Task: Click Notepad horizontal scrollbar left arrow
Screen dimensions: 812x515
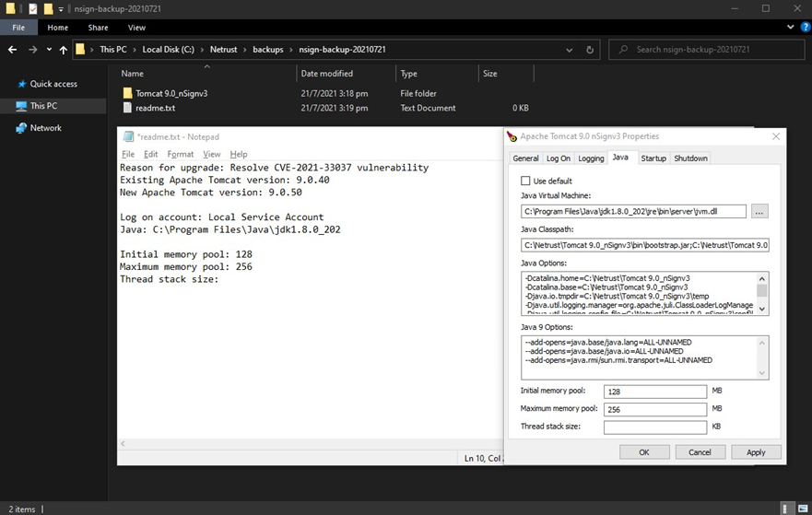Action: click(x=123, y=443)
